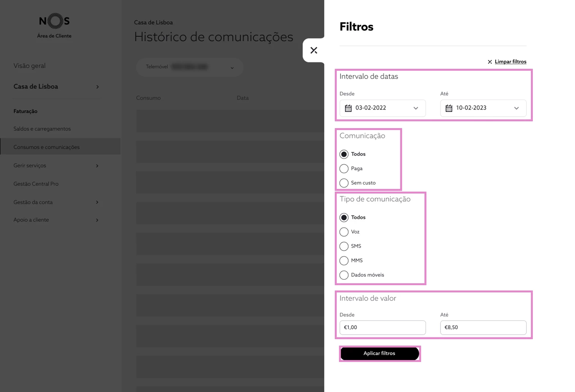The height and width of the screenshot is (392, 575).
Task: Click the Limpar filtros link
Action: [510, 62]
